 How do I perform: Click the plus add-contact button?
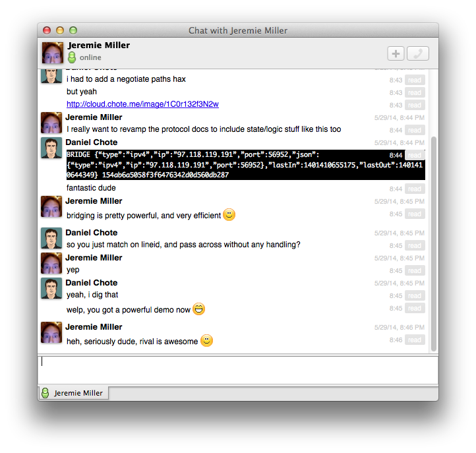click(x=396, y=54)
